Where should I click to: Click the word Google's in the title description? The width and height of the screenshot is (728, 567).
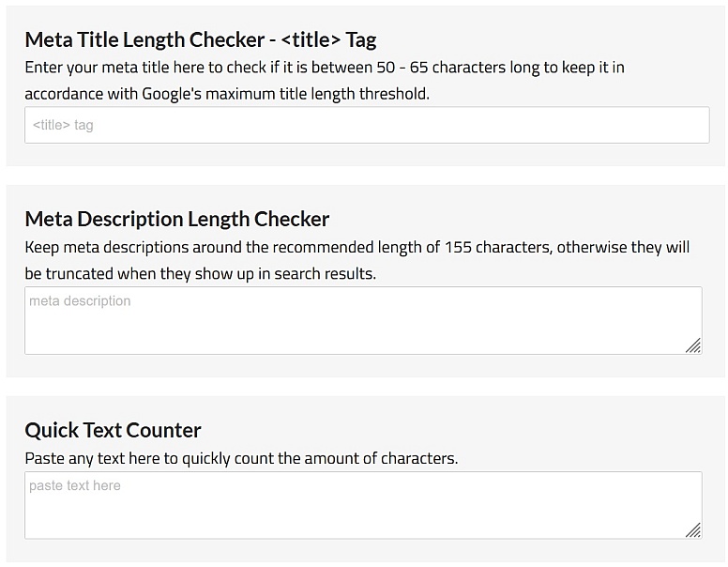[x=182, y=94]
